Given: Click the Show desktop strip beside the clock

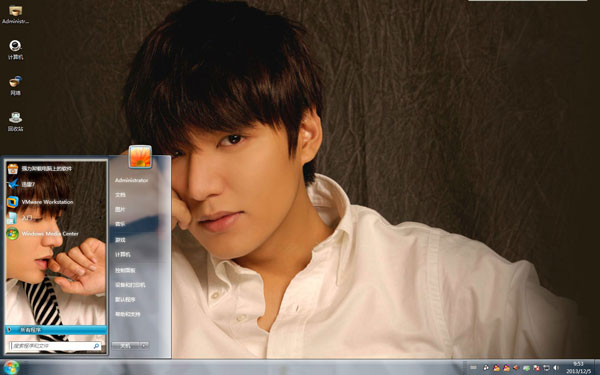Looking at the screenshot, I should tap(597, 368).
